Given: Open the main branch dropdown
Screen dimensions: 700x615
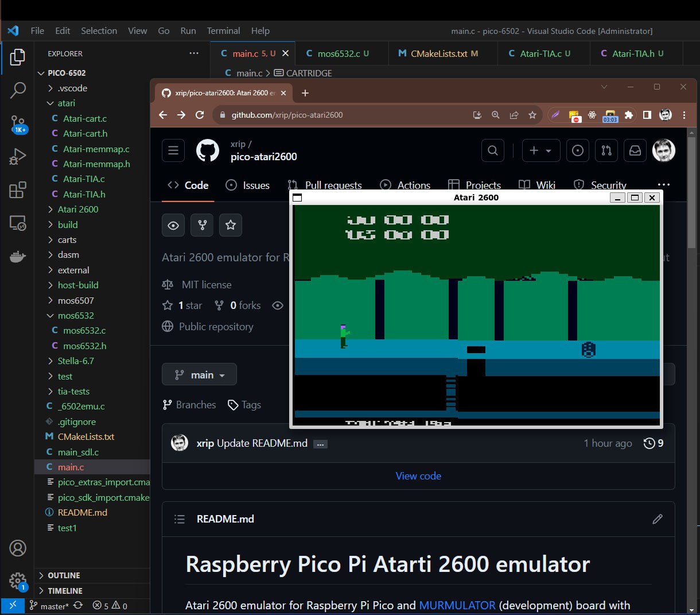Looking at the screenshot, I should pos(199,374).
